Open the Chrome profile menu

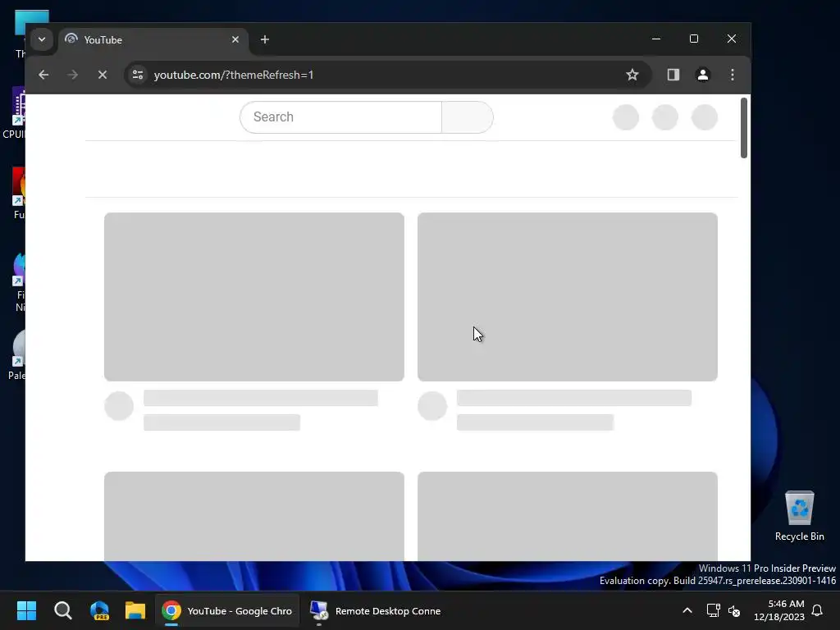[703, 75]
